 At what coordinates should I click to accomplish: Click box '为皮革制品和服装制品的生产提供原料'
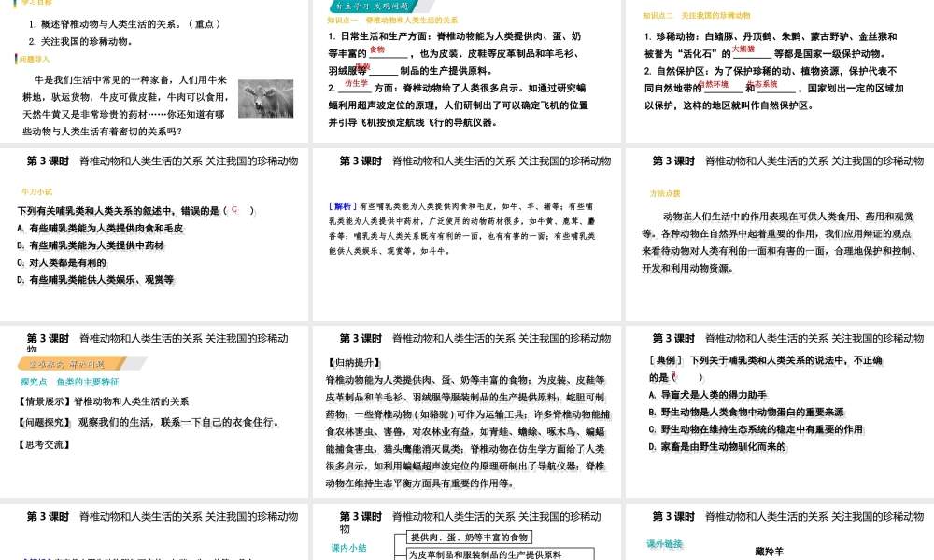coord(501,554)
